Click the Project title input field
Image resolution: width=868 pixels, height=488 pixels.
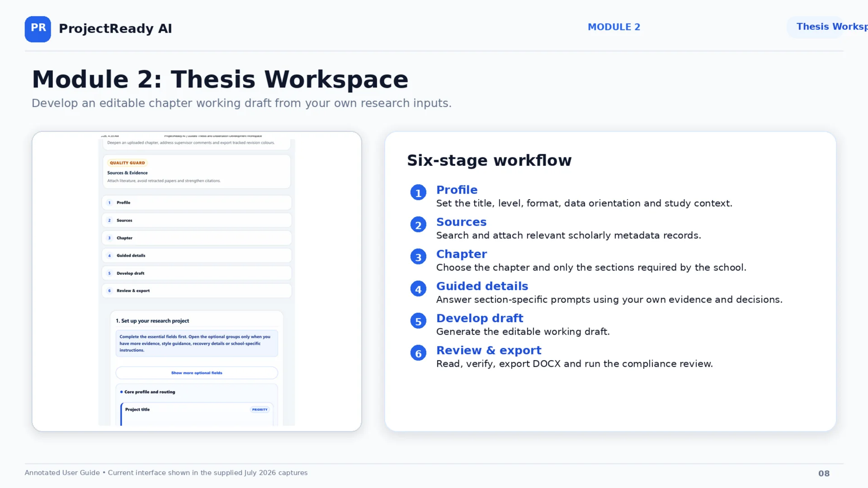click(197, 414)
